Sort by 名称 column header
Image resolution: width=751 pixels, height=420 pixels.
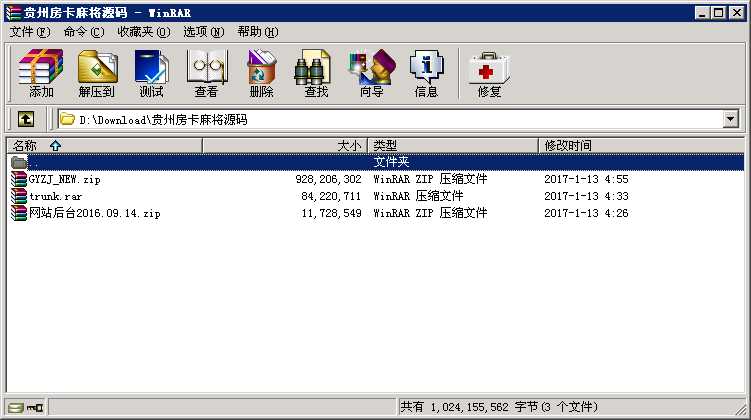click(104, 146)
